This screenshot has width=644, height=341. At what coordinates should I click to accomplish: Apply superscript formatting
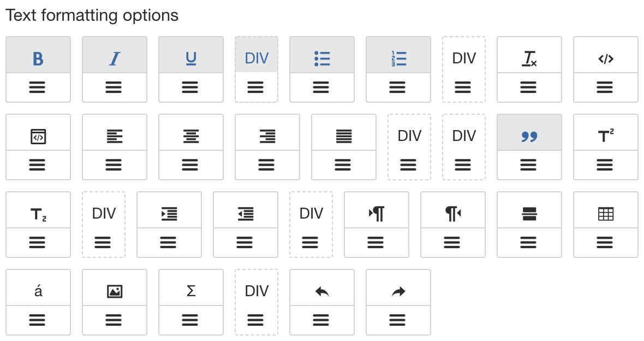[605, 136]
